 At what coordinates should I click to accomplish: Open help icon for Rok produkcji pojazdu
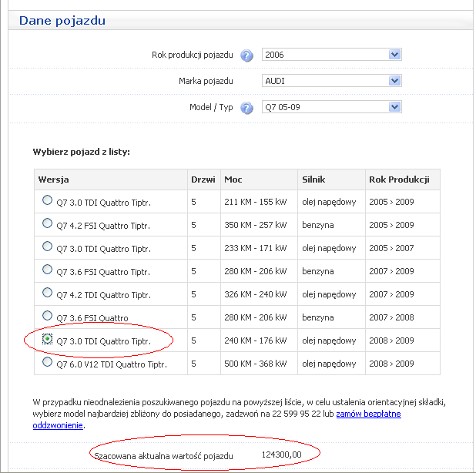(x=246, y=55)
